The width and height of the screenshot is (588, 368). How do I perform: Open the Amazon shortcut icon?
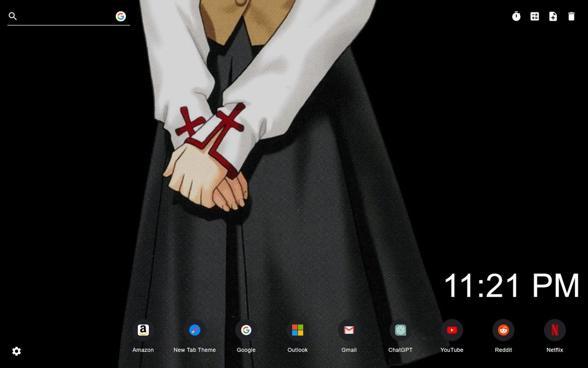point(143,330)
